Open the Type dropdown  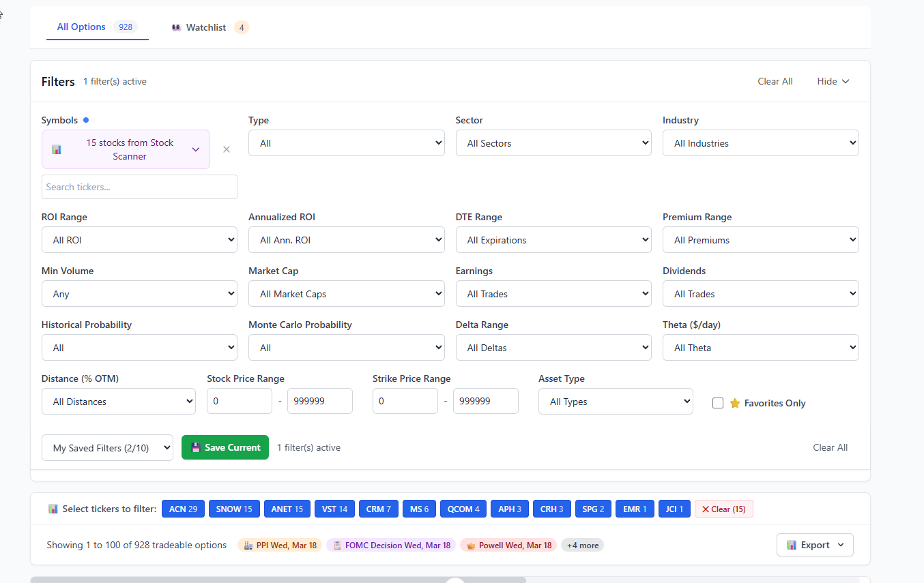(x=347, y=143)
